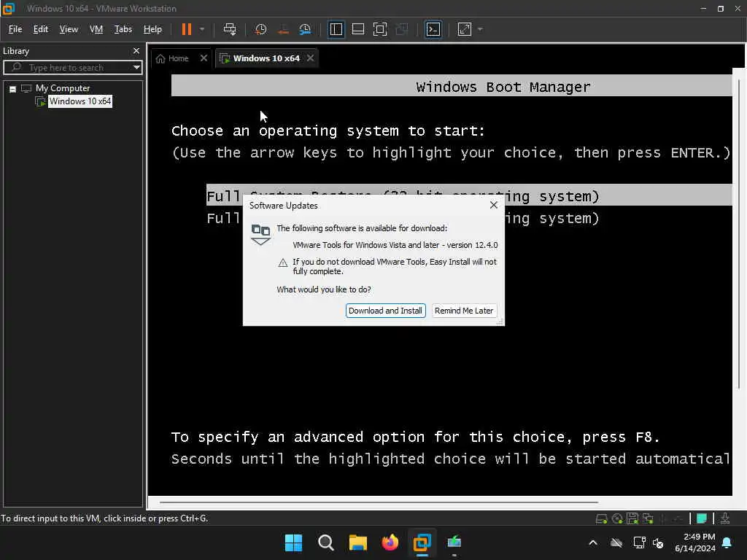Click Download and Install button

click(x=385, y=311)
